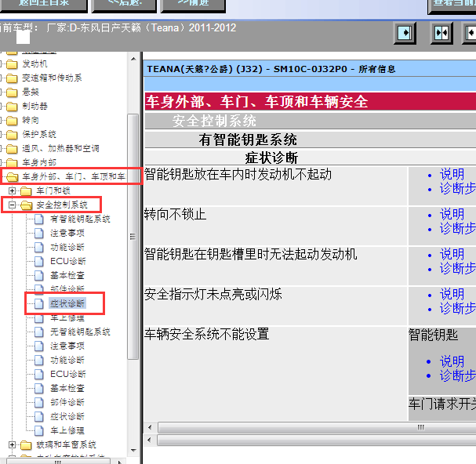Open second 部件诊断 page

point(67,402)
